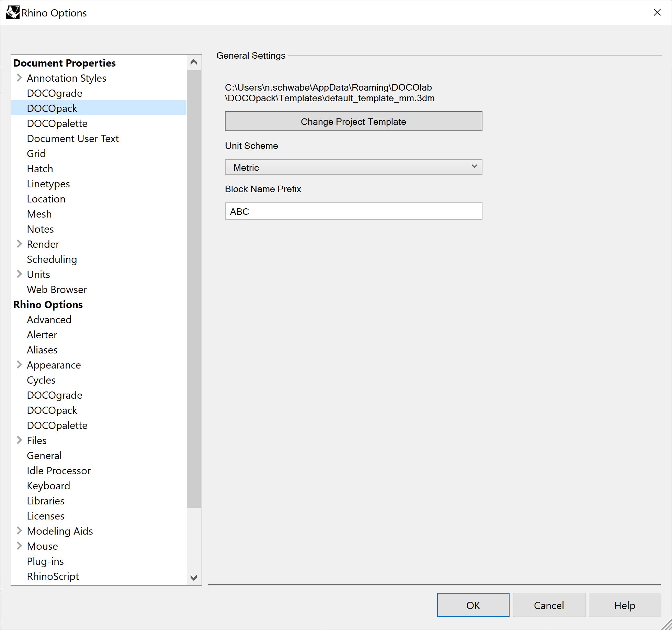
Task: Confirm settings with OK button
Action: (473, 605)
